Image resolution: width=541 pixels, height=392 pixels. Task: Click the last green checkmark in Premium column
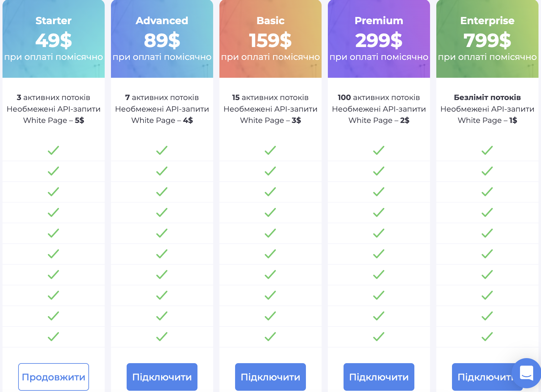coord(379,336)
